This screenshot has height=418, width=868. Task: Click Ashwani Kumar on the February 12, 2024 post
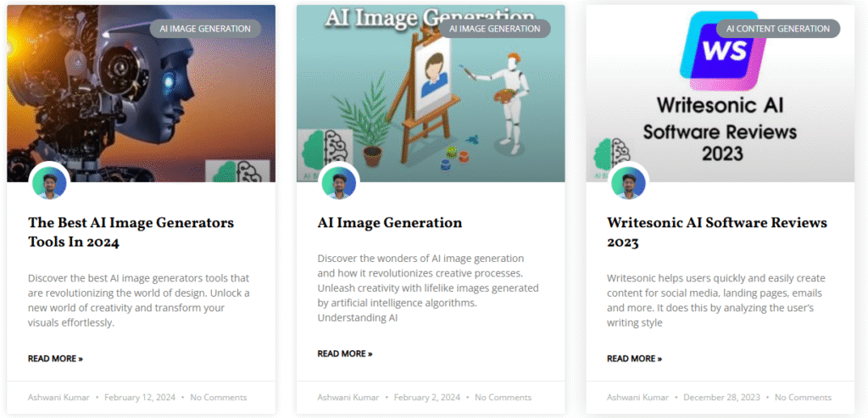tap(58, 398)
